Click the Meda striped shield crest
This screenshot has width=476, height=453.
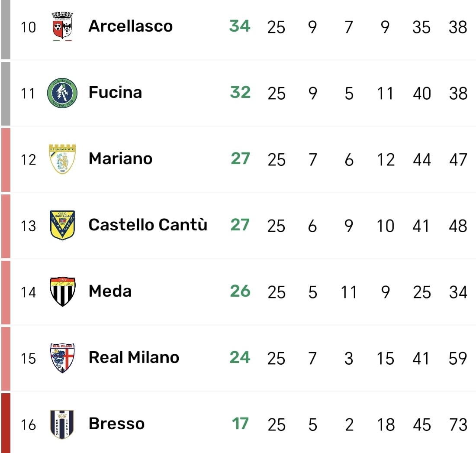(x=62, y=291)
